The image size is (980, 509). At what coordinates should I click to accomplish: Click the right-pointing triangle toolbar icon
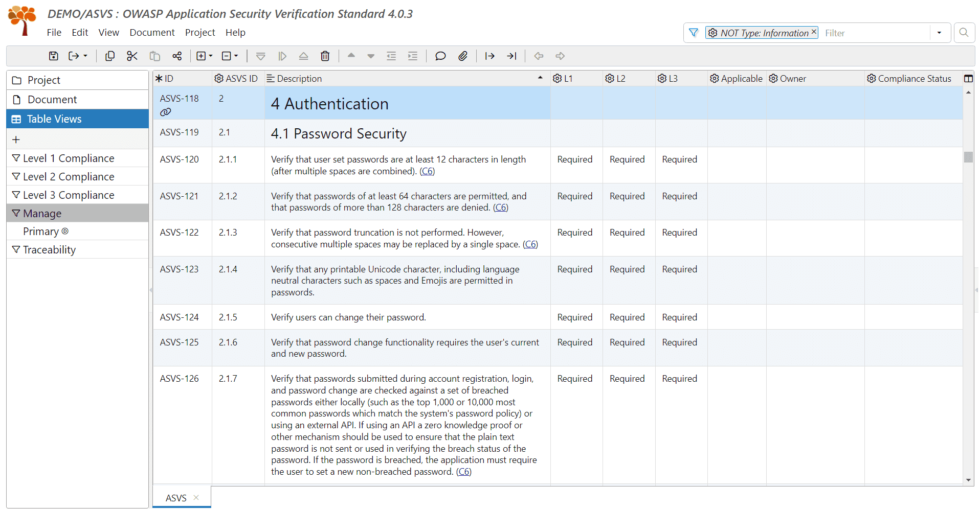[282, 56]
